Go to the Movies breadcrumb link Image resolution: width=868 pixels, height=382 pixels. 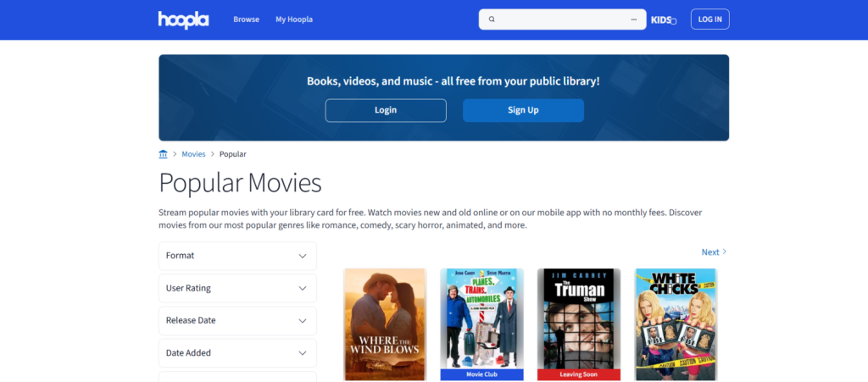[194, 154]
